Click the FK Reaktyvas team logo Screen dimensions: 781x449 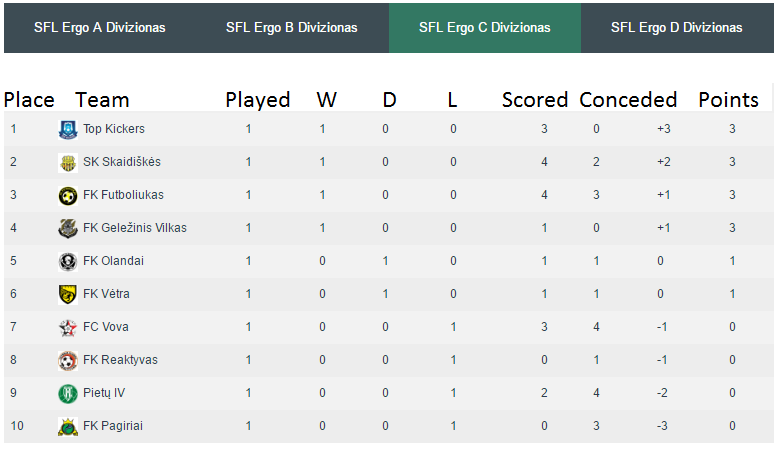[68, 361]
